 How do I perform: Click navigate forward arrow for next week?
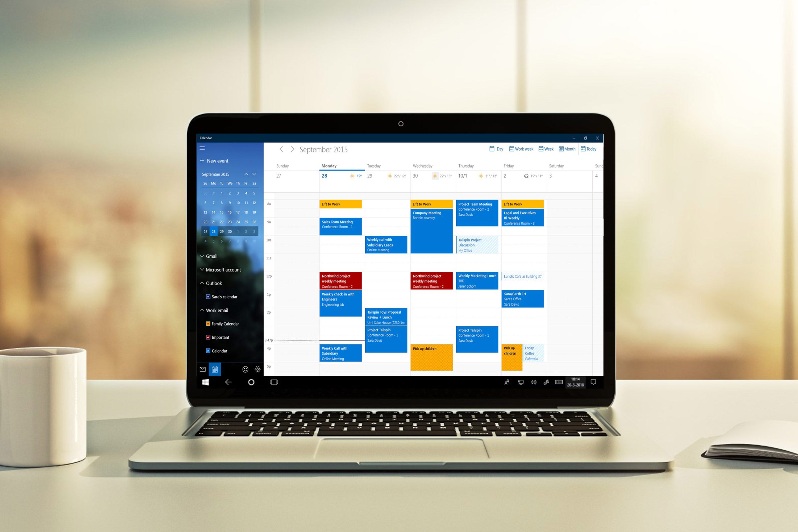coord(291,149)
